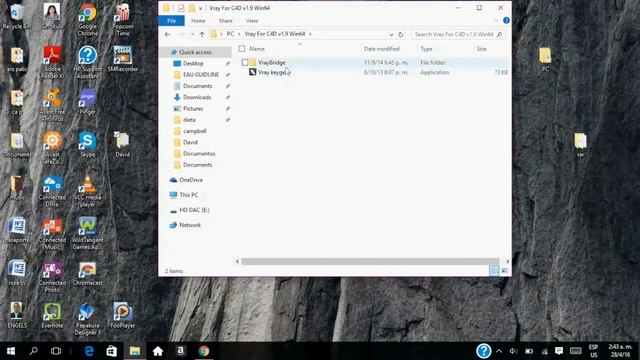The height and width of the screenshot is (360, 640).
Task: Click the horizontal scrollbar in file list
Action: point(370,261)
